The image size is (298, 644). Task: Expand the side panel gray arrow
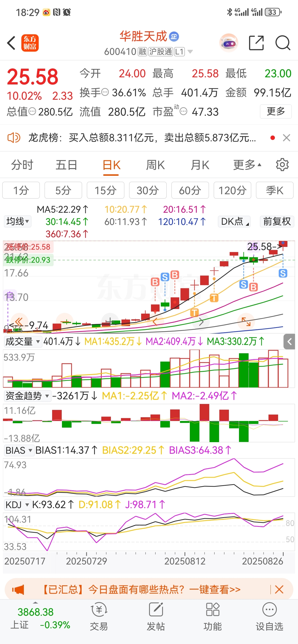289,341
